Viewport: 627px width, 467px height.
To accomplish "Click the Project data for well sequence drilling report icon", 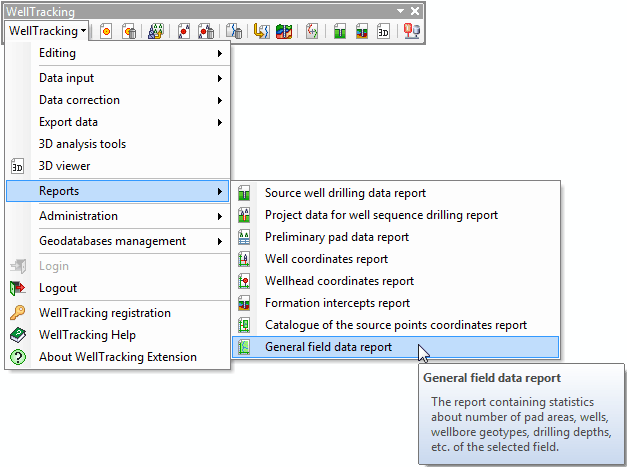I will [x=244, y=215].
